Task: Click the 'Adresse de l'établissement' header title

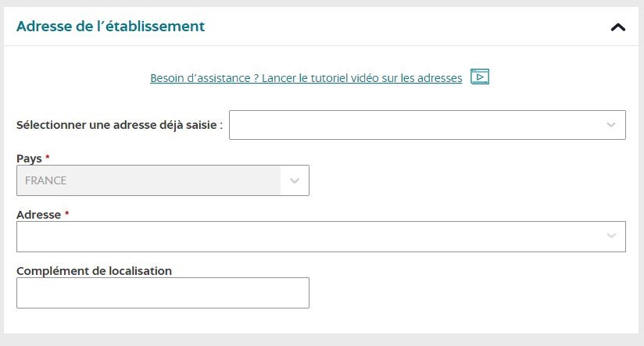Action: 110,27
